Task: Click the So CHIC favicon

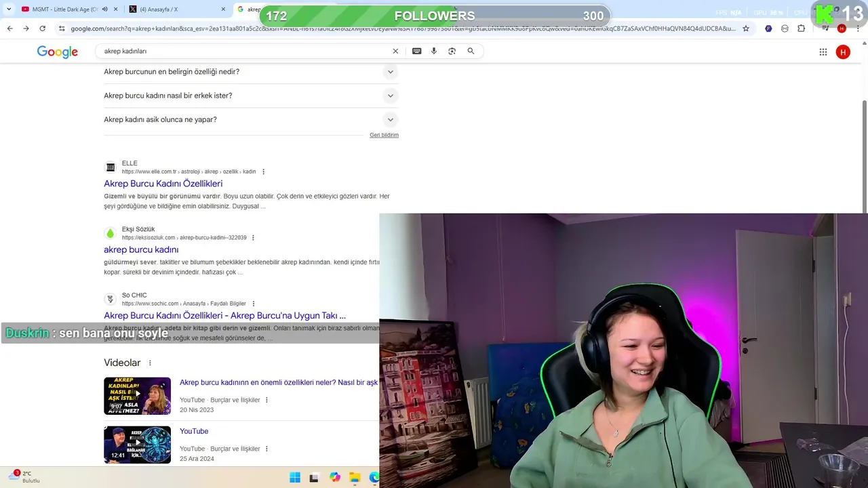Action: click(x=111, y=299)
